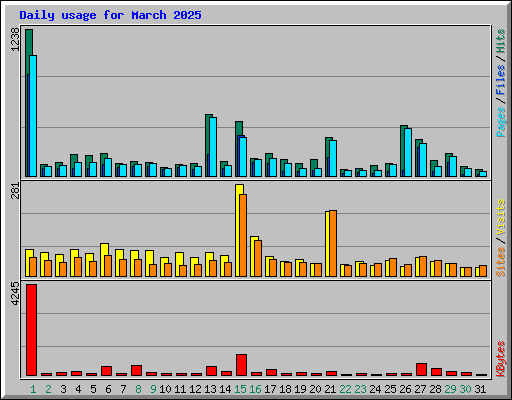Image resolution: width=512 pixels, height=400 pixels.
Task: Click day 18 on the x-axis
Action: pos(285,389)
